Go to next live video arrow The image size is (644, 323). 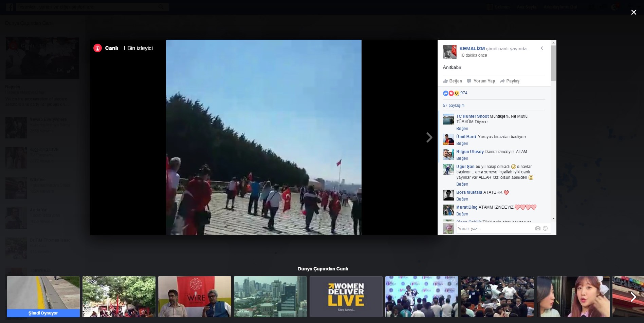(x=429, y=137)
